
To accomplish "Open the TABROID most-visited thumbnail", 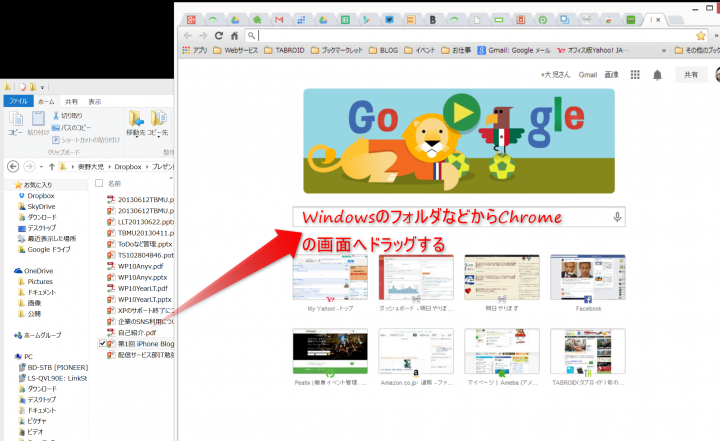I will click(x=588, y=351).
